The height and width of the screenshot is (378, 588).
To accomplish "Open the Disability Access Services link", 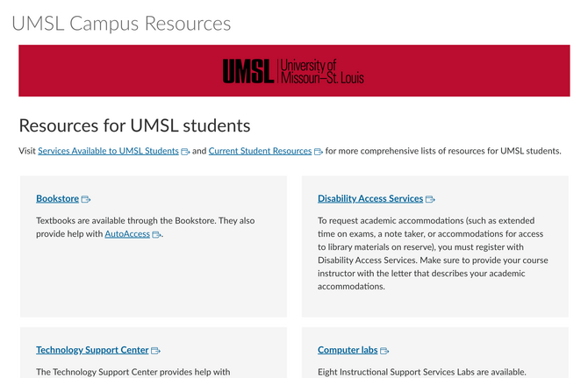I will (x=369, y=199).
